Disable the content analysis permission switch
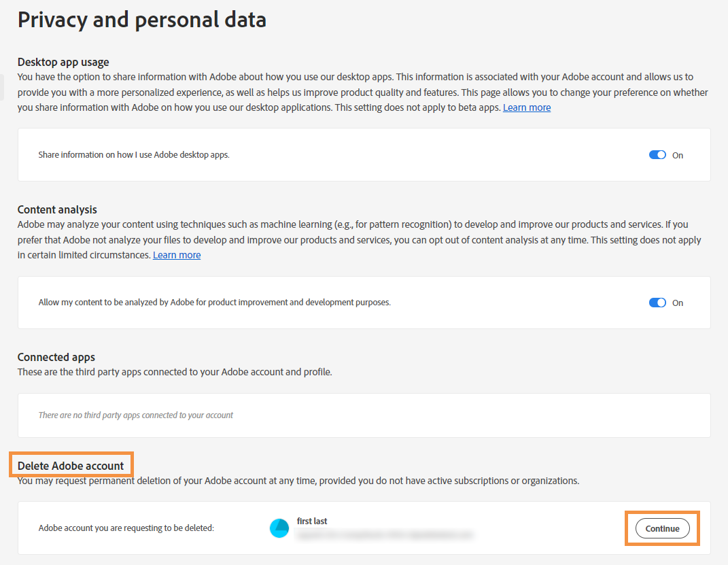The image size is (728, 565). (657, 303)
